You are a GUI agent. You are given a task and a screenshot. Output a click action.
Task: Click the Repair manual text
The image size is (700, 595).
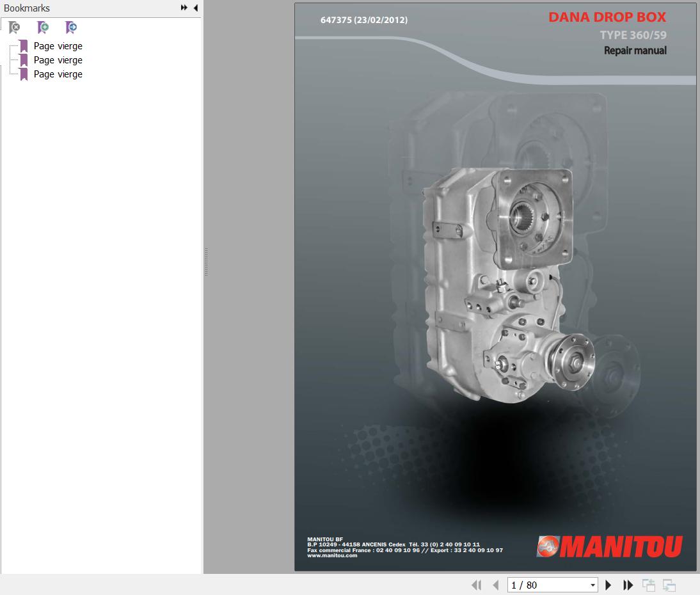tap(635, 51)
